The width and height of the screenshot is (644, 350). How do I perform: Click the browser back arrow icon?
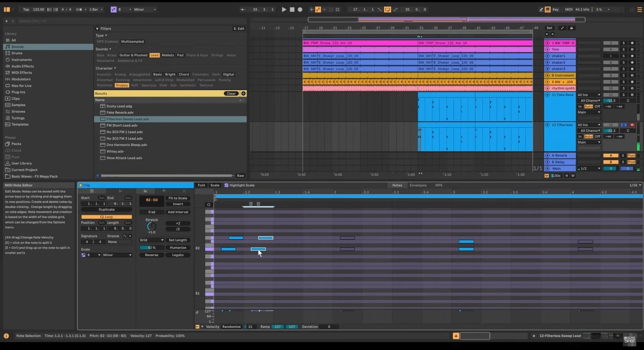click(x=6, y=21)
